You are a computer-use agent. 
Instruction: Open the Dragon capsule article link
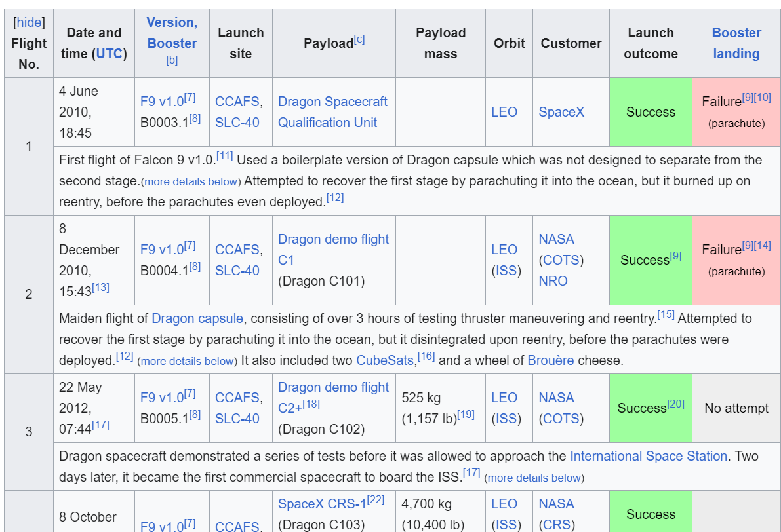pyautogui.click(x=197, y=319)
